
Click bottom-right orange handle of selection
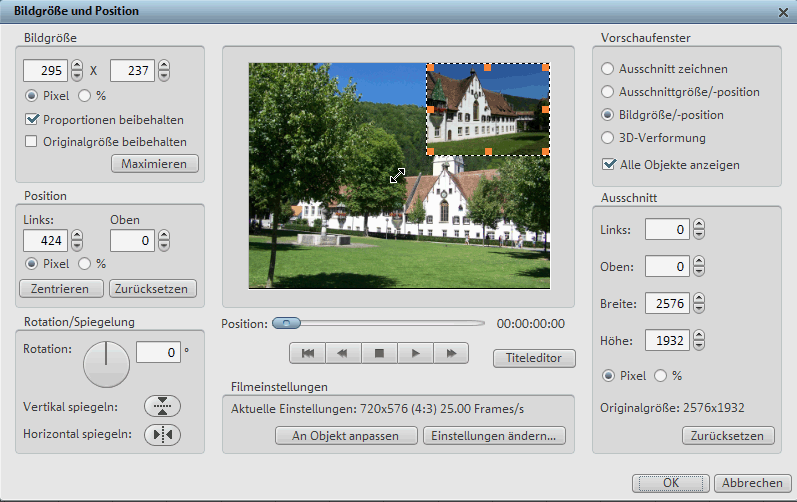click(545, 151)
